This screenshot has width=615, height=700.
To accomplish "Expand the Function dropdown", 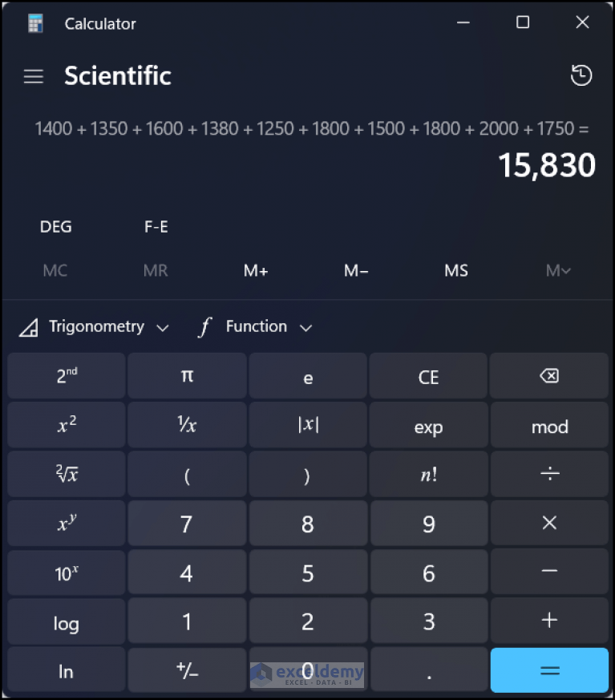I will (x=255, y=327).
